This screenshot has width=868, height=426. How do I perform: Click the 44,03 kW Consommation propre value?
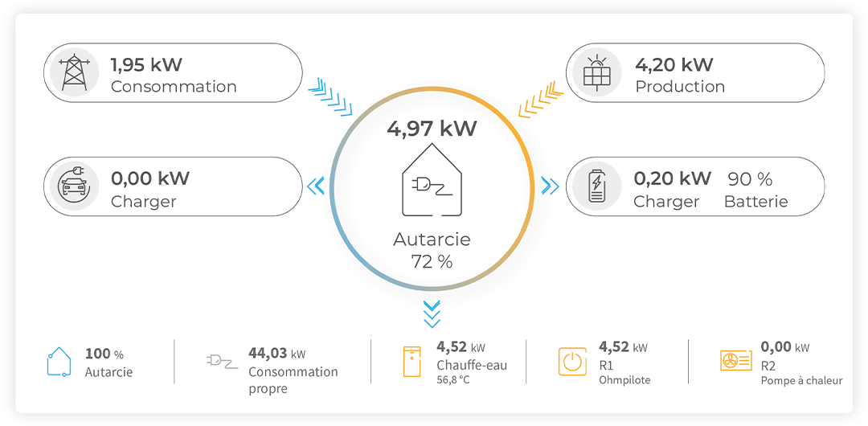(276, 354)
